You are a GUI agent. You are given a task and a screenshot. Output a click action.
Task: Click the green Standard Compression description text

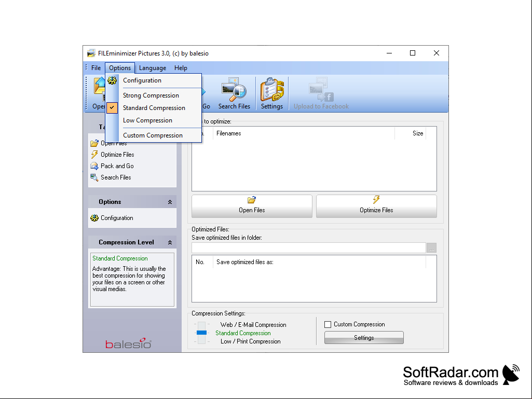click(120, 258)
